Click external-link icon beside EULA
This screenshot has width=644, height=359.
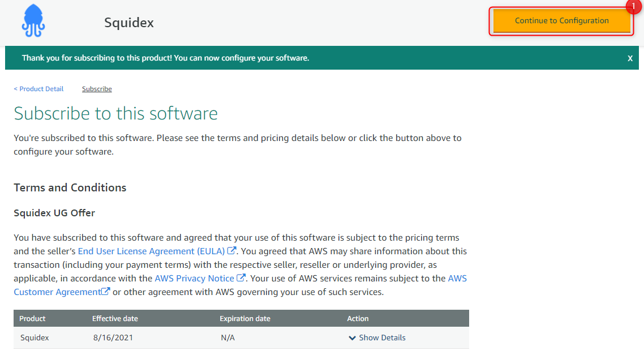pyautogui.click(x=231, y=250)
